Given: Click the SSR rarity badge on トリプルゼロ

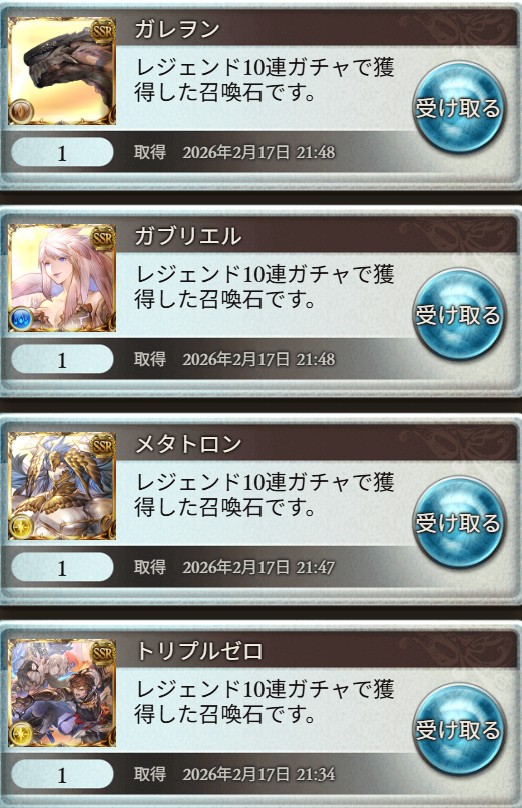Looking at the screenshot, I should [102, 653].
